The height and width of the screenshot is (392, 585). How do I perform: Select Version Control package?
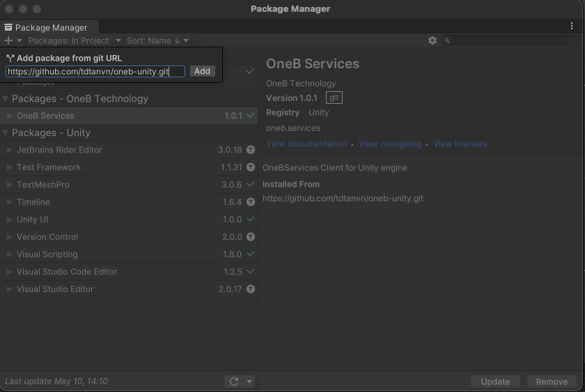click(x=129, y=237)
